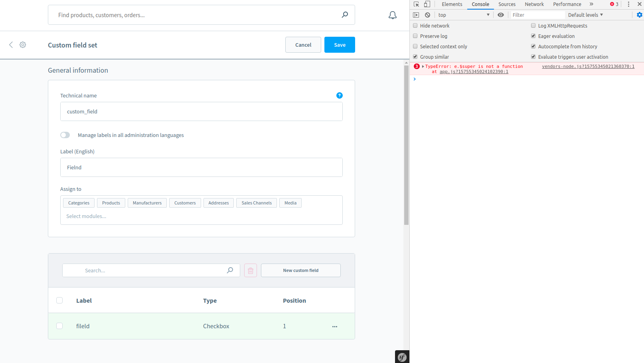Enable the Manage labels in all languages toggle
The image size is (644, 363).
pyautogui.click(x=65, y=135)
